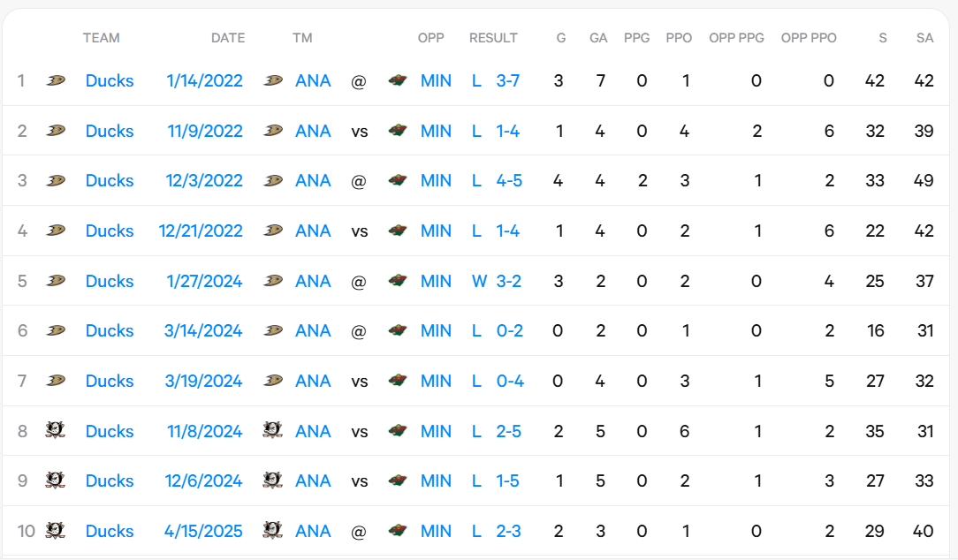
Task: Click the Anaheim logo beside ANA in row 3
Action: coord(272,180)
